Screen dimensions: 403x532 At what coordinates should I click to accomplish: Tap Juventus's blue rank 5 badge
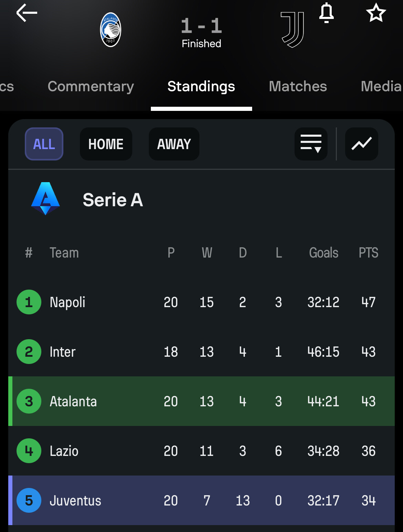[x=29, y=500]
